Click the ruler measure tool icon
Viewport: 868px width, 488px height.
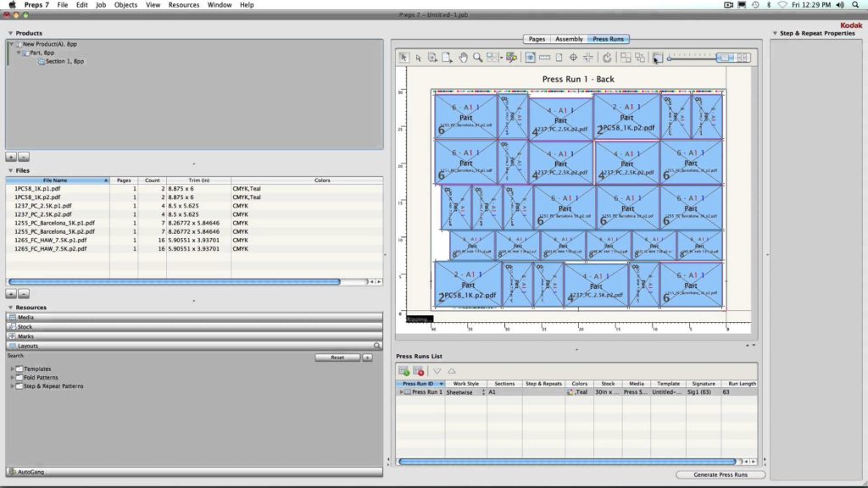[545, 58]
